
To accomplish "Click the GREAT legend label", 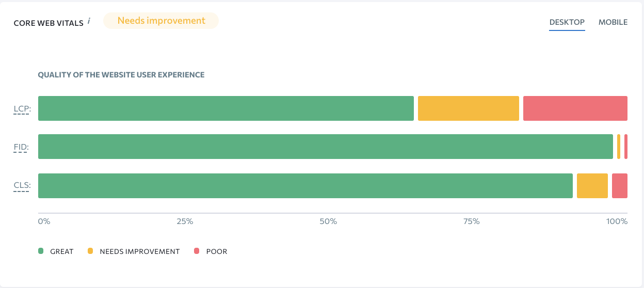I will (x=62, y=251).
